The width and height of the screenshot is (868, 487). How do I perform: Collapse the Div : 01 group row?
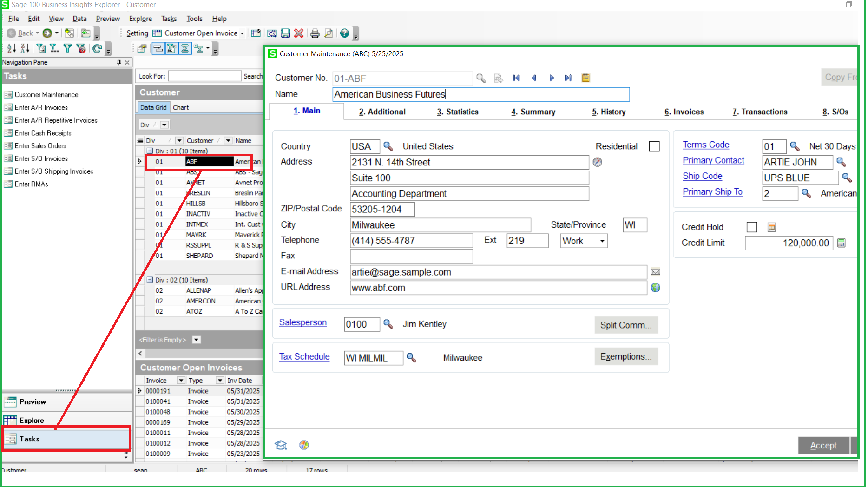point(150,151)
